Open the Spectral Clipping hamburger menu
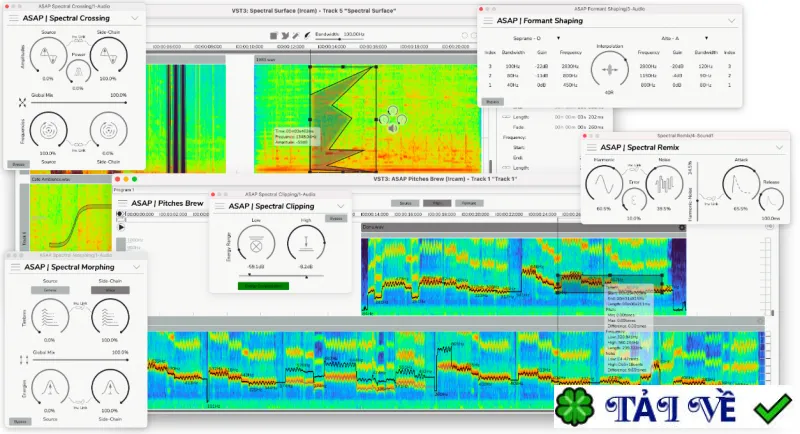Screen dimensions: 800x434 (219, 206)
